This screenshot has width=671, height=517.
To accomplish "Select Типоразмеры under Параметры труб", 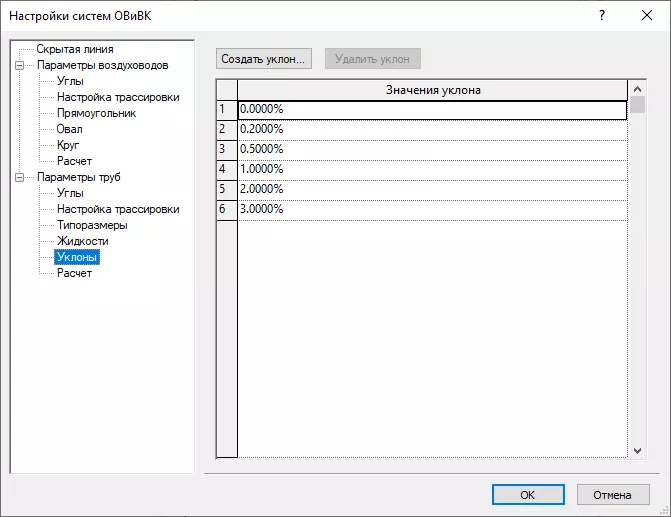I will pyautogui.click(x=92, y=225).
